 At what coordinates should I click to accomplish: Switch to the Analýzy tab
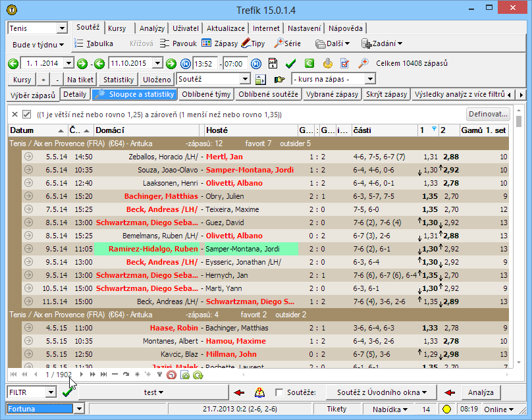[x=152, y=28]
